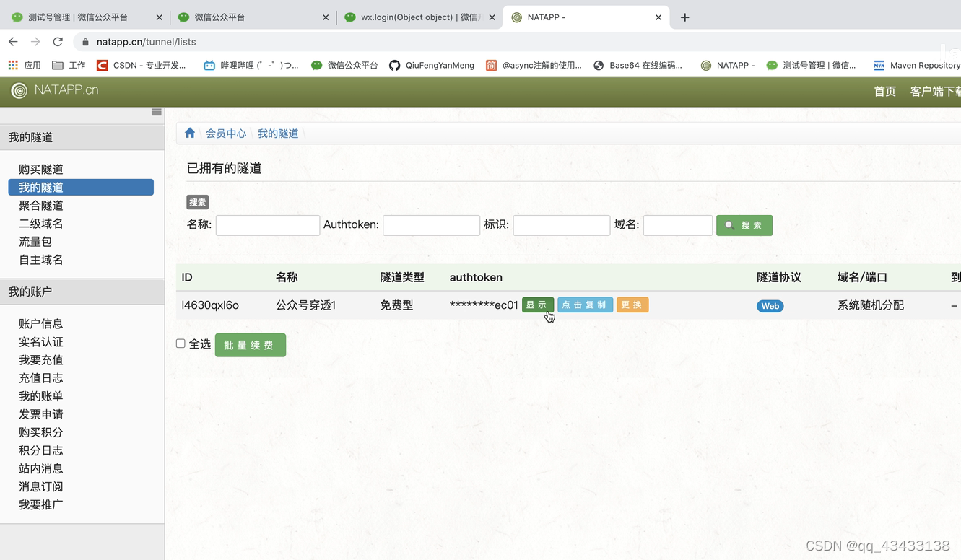This screenshot has height=560, width=961.
Task: Open 购买隧道 in sidebar
Action: pyautogui.click(x=41, y=169)
